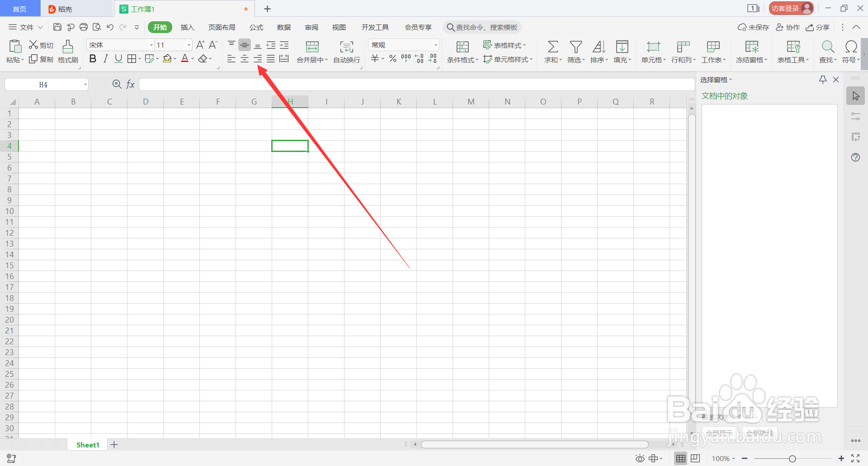The width and height of the screenshot is (868, 466).
Task: Open the font name dropdown (宋体)
Action: click(151, 45)
